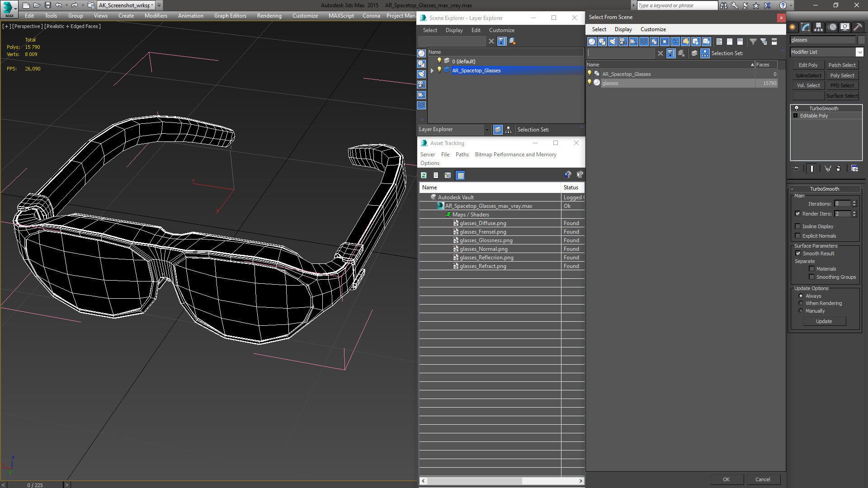Toggle Smooth Result checkbox
The image size is (868, 488).
(798, 253)
